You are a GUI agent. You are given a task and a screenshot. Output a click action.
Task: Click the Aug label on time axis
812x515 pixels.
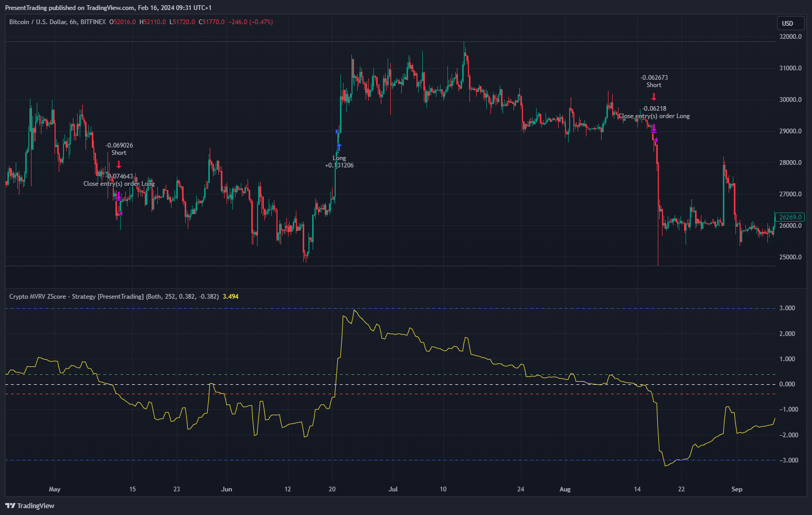click(565, 489)
